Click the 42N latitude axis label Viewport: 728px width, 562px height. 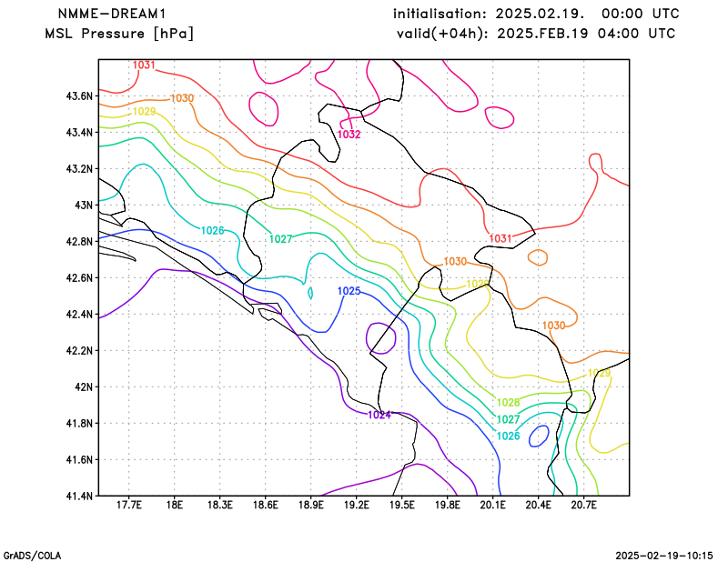(84, 387)
